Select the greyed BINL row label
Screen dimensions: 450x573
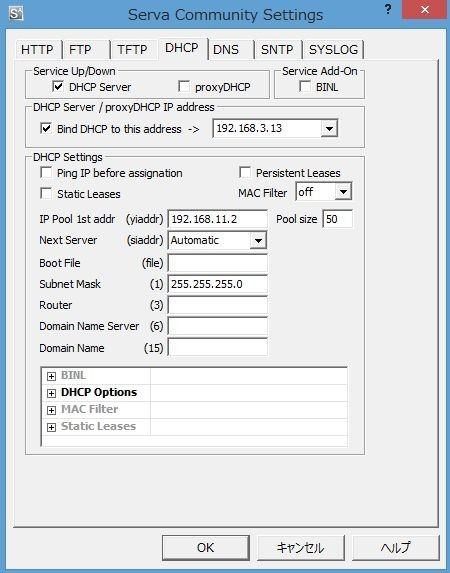[73, 376]
